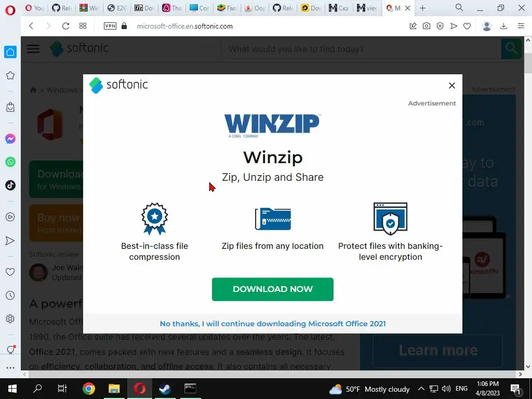Screen dimensions: 532x399
Task: Open the notification center icon
Action: tap(516, 389)
